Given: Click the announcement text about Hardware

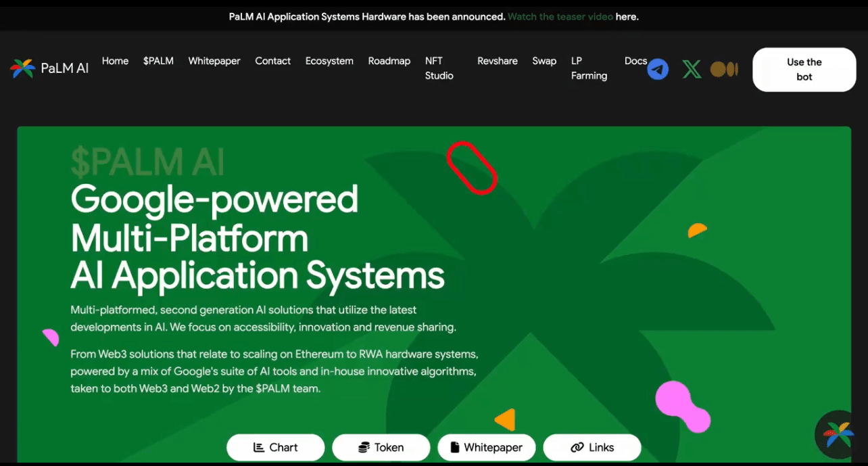Looking at the screenshot, I should pos(367,16).
